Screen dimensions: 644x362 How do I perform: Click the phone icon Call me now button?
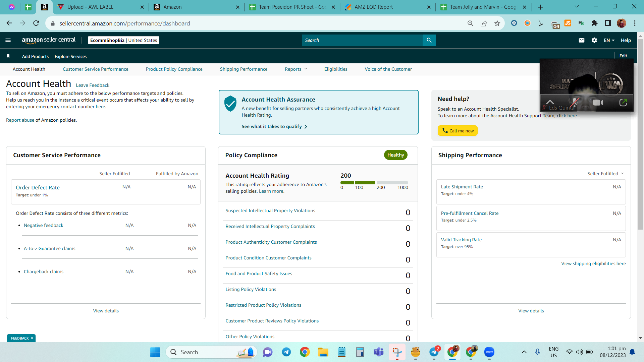tap(458, 131)
